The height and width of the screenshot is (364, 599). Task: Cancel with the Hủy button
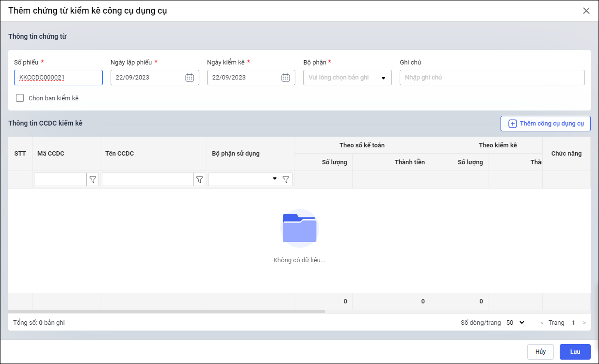pyautogui.click(x=540, y=352)
